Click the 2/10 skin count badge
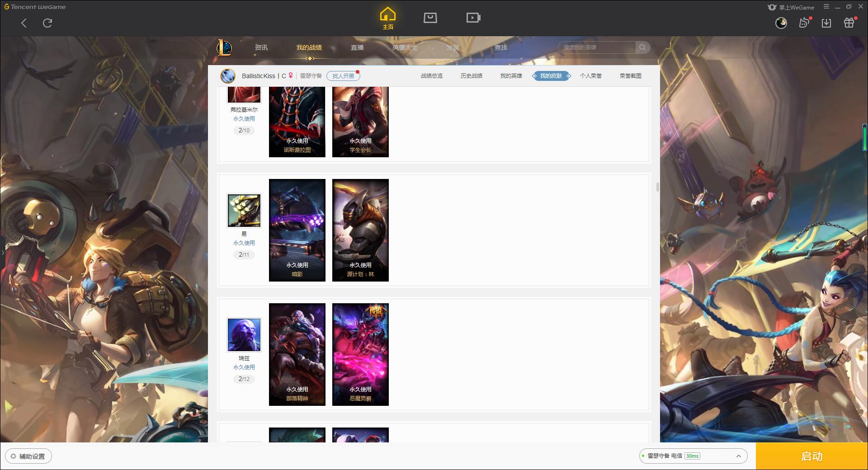The width and height of the screenshot is (868, 470). click(244, 131)
